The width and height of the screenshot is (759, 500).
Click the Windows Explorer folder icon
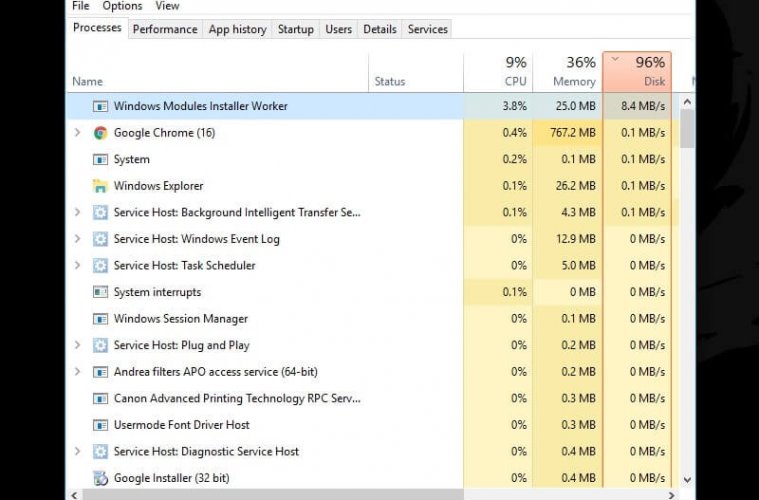tap(100, 186)
